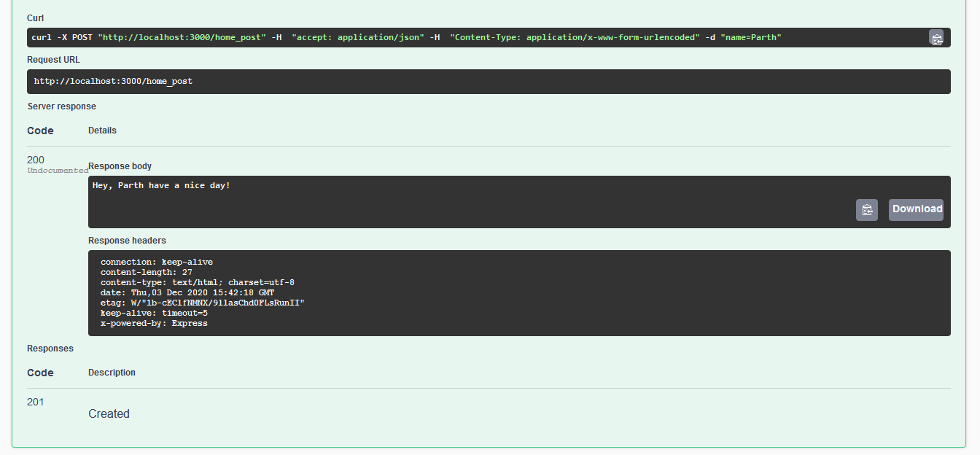Click the Description column header under Responses
980x455 pixels.
click(x=112, y=373)
